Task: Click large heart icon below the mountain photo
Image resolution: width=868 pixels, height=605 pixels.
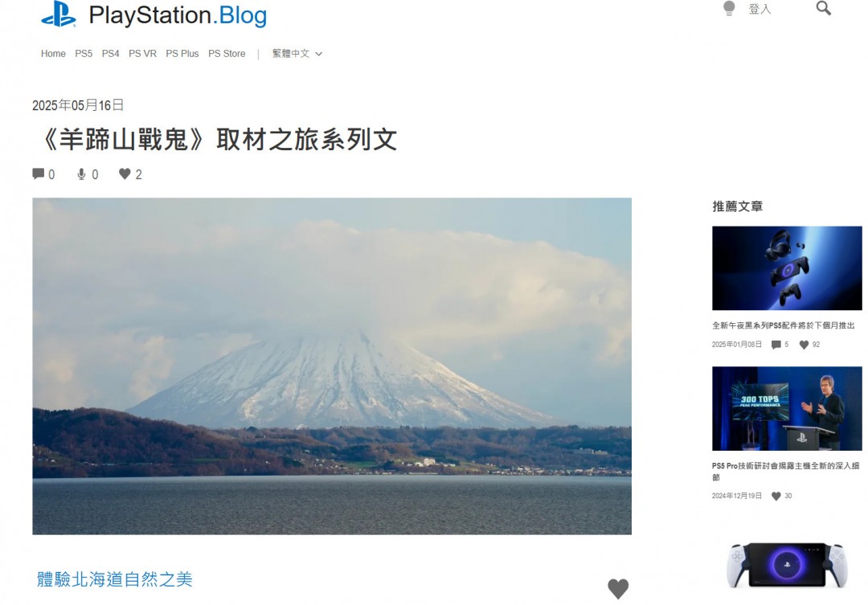Action: pos(618,589)
